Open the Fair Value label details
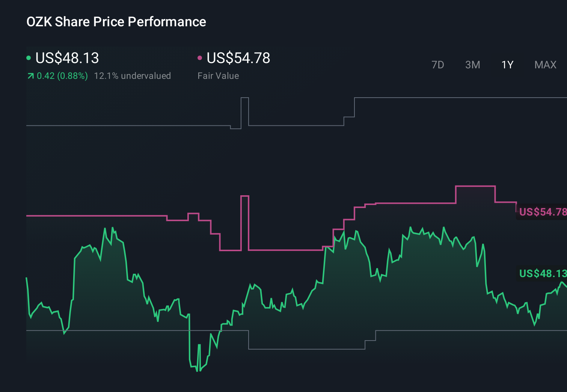 (218, 75)
